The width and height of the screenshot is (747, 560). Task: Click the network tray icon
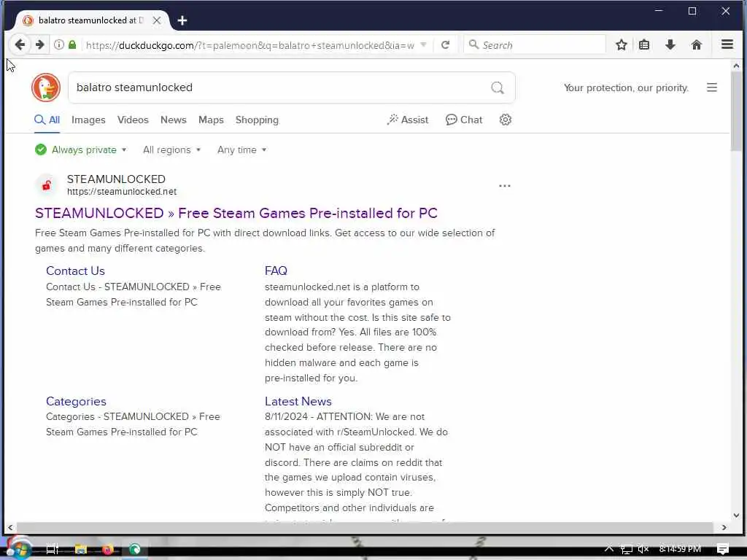click(627, 549)
